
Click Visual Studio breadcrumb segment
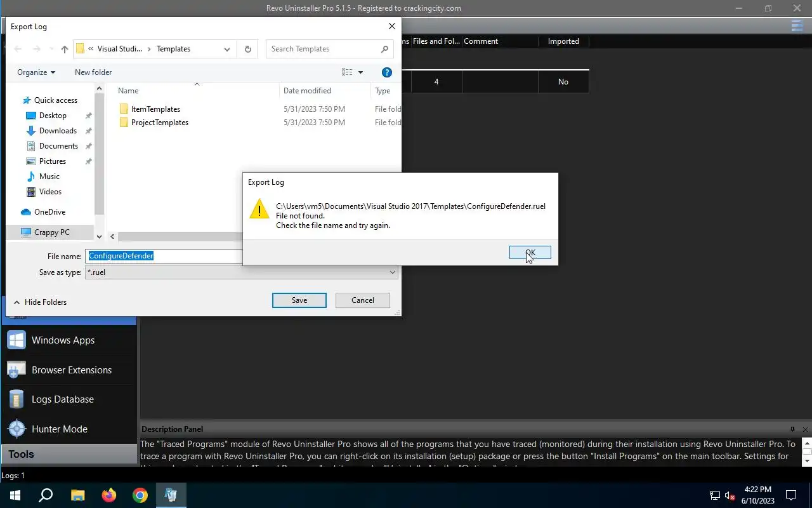coord(119,49)
